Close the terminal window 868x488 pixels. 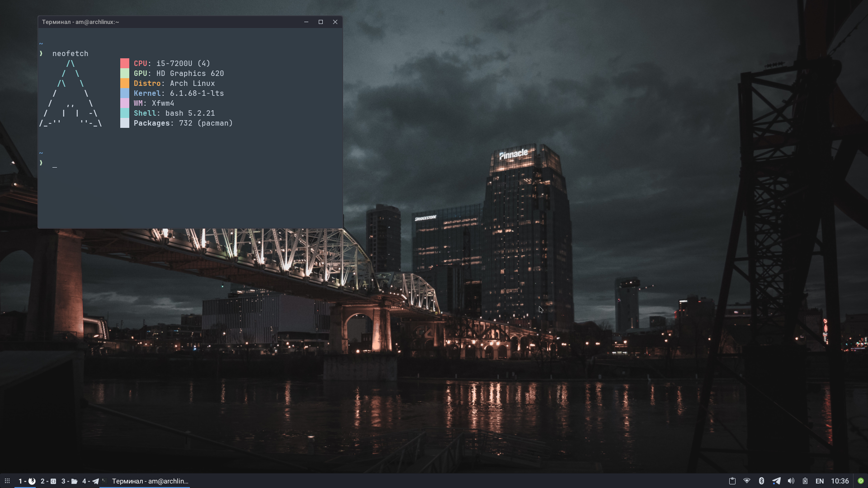tap(335, 22)
